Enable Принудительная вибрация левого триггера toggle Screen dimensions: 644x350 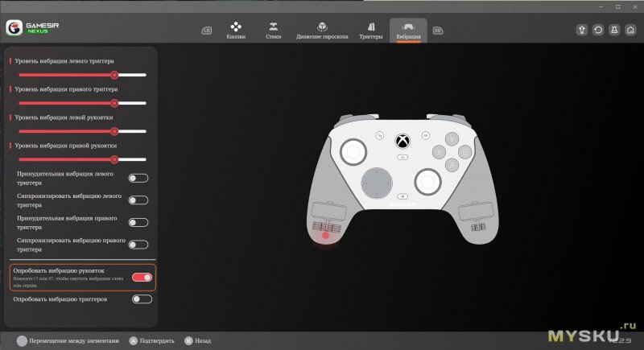[138, 178]
